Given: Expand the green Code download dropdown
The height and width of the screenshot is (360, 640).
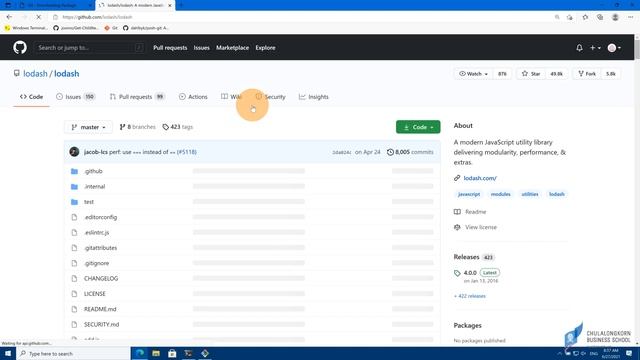Looking at the screenshot, I should coord(418,127).
